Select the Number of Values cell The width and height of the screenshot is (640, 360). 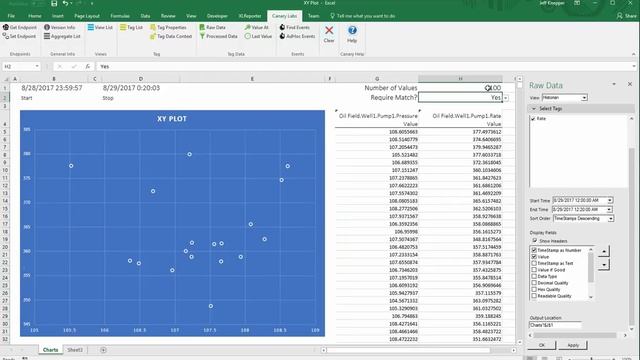[x=460, y=88]
